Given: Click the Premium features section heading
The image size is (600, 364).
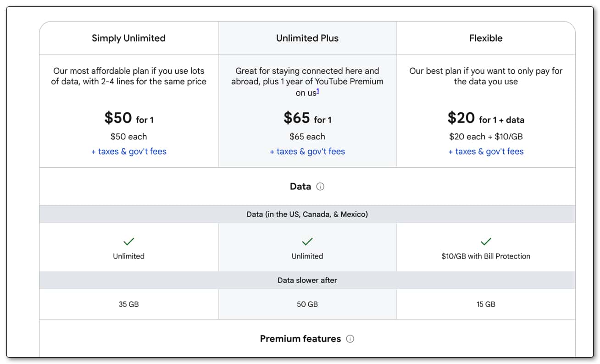Looking at the screenshot, I should [300, 339].
